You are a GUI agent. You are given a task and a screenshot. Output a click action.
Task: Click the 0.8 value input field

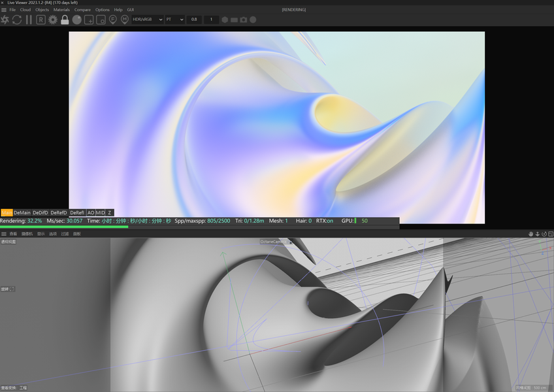194,20
